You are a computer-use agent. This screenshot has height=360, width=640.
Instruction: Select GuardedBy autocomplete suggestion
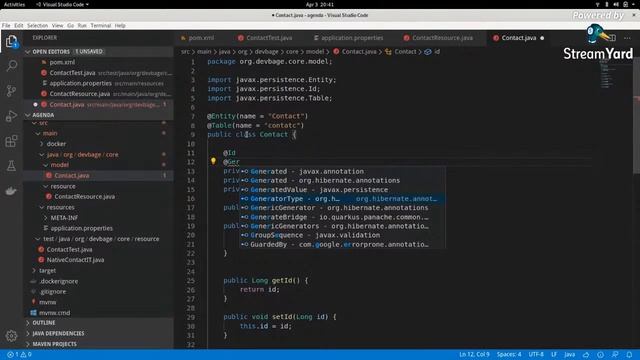pyautogui.click(x=342, y=244)
